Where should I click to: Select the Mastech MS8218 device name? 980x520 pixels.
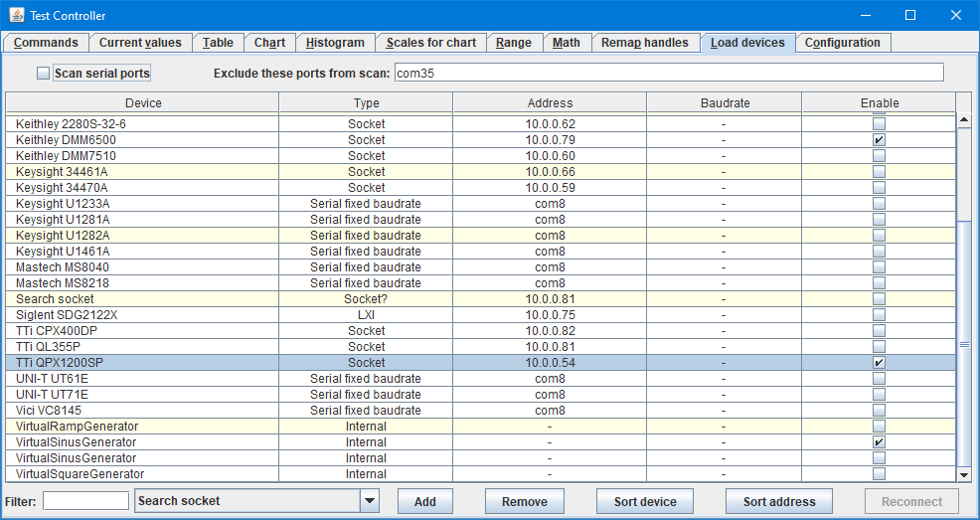click(63, 283)
